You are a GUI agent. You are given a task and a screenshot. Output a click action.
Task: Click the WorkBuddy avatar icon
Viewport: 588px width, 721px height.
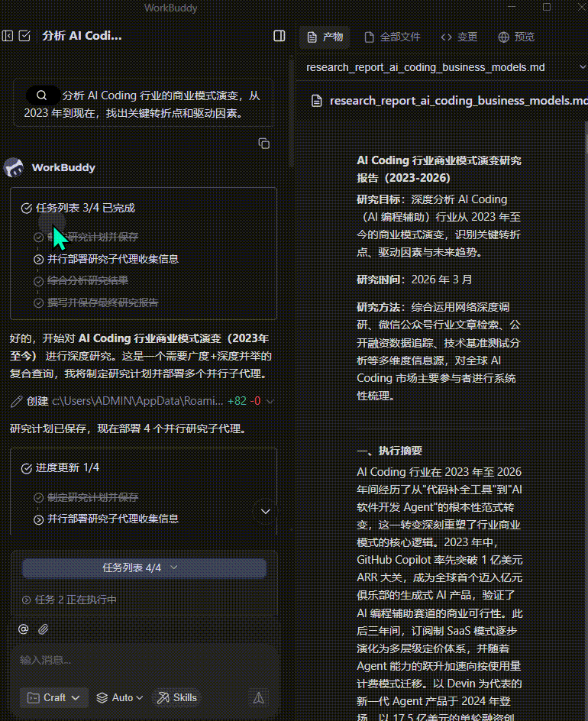[x=14, y=167]
